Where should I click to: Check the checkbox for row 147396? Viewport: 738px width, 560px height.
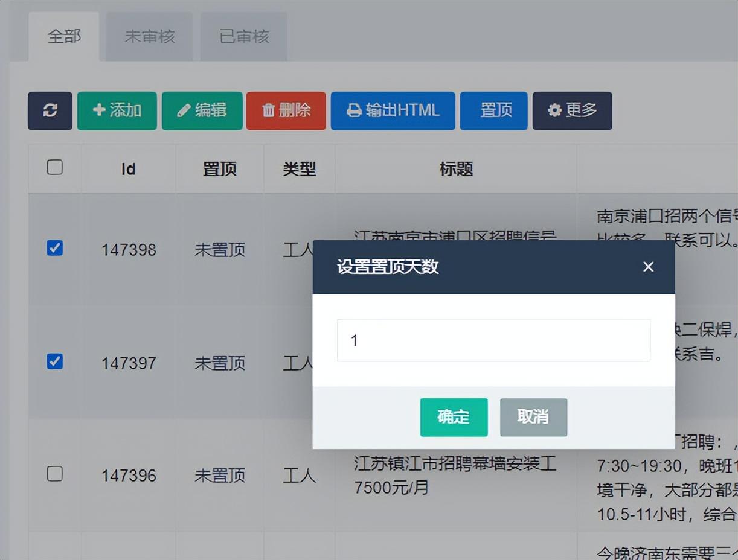55,474
